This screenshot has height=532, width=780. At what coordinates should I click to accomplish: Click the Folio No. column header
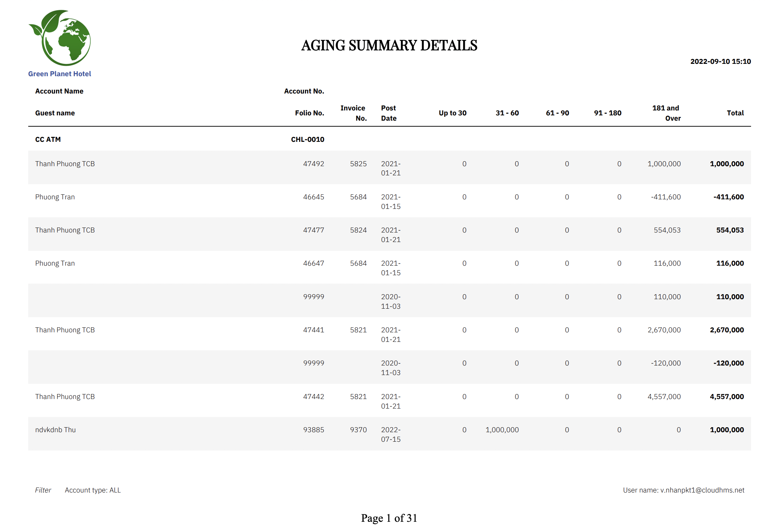(x=309, y=113)
